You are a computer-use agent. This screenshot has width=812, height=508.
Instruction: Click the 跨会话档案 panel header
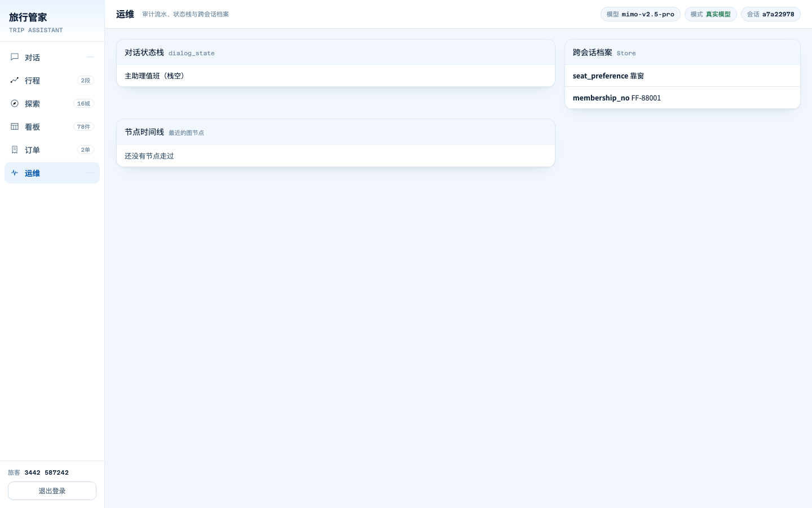pyautogui.click(x=682, y=52)
